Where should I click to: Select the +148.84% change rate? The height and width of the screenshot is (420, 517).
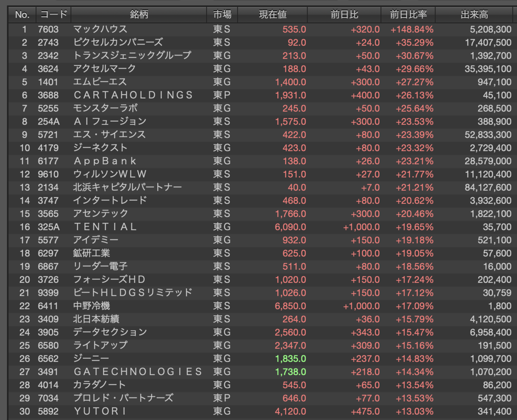pos(412,29)
